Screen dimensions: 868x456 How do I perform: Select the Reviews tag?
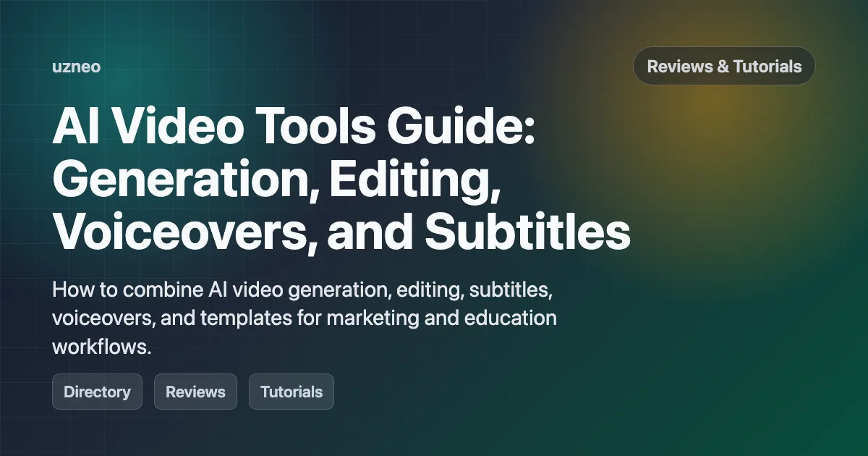[x=195, y=392]
